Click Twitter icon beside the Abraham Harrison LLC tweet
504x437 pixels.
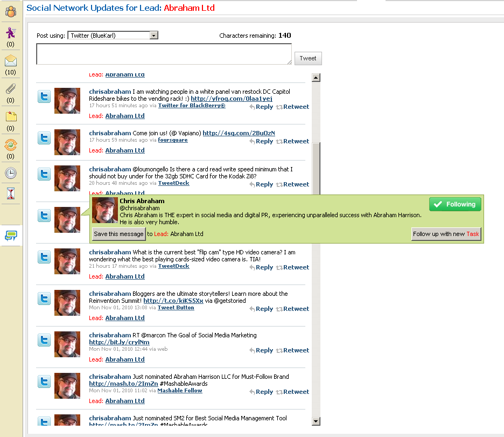point(44,381)
